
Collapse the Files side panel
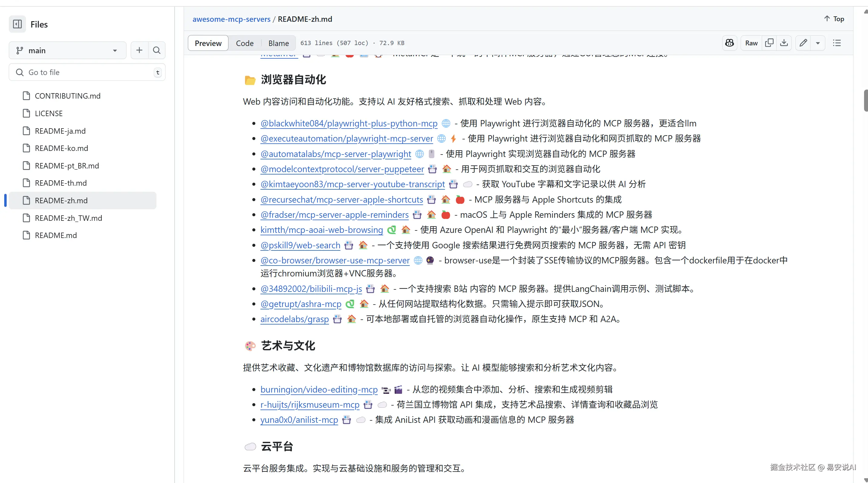(x=17, y=24)
